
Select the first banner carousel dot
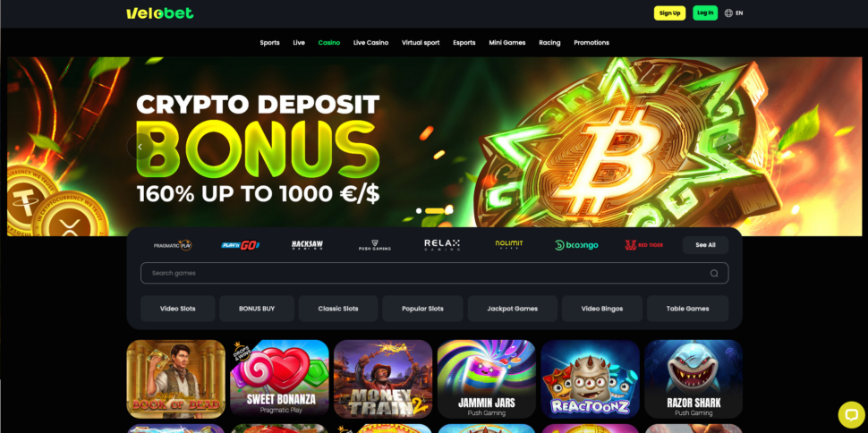(419, 210)
